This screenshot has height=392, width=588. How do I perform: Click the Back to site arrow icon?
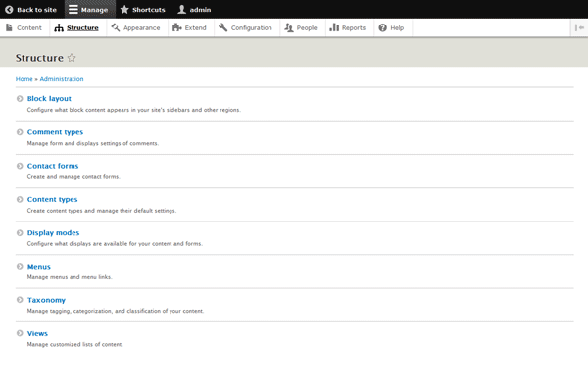10,9
